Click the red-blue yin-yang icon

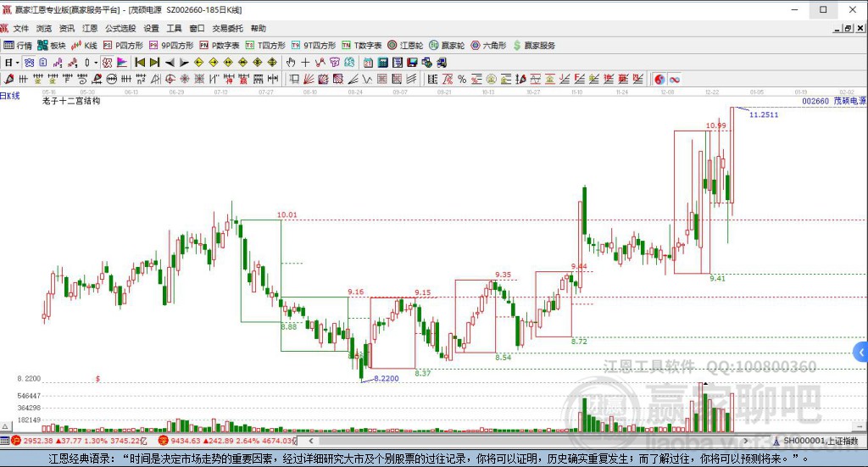(x=659, y=79)
